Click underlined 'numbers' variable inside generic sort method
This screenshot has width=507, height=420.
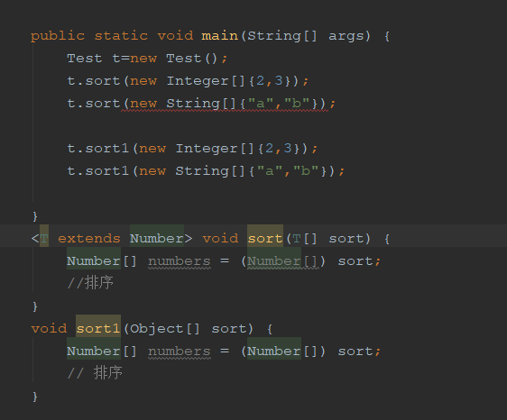coord(180,261)
